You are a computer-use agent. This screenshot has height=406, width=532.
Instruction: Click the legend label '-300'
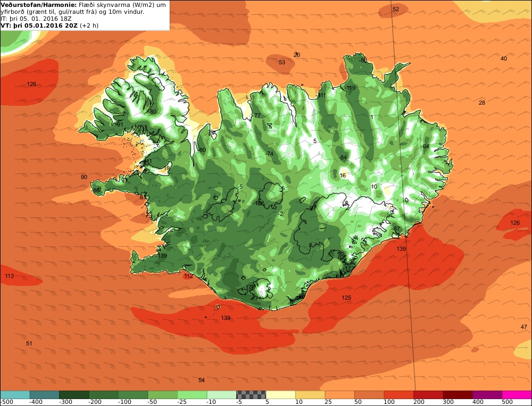pos(66,402)
